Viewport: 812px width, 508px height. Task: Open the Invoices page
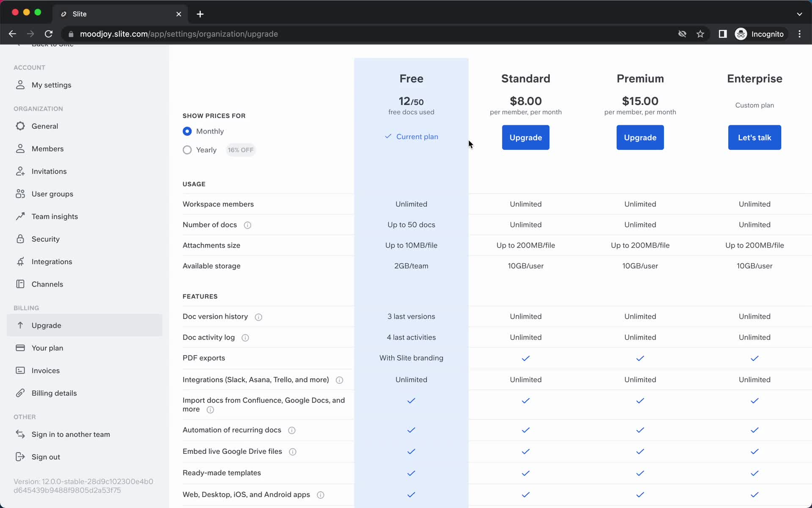point(85,370)
